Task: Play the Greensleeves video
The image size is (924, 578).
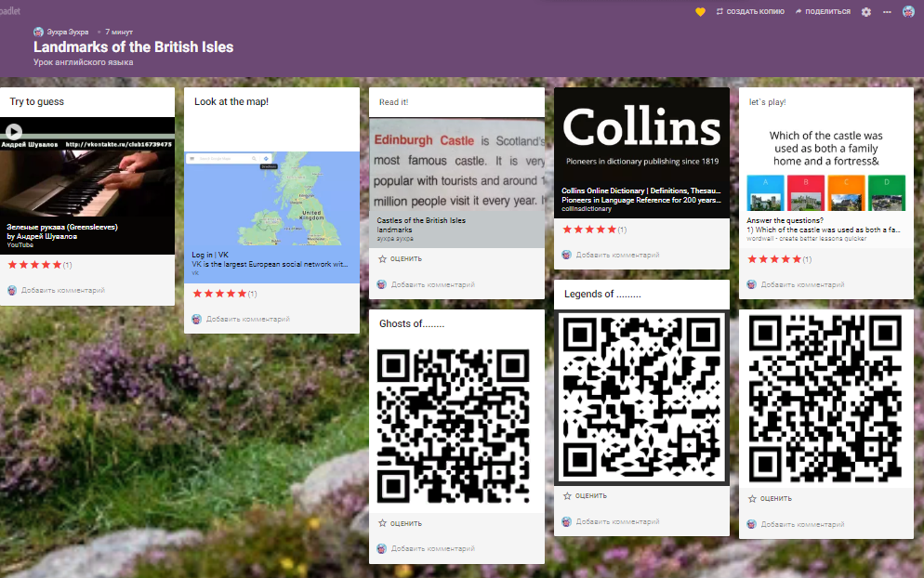Action: click(14, 132)
